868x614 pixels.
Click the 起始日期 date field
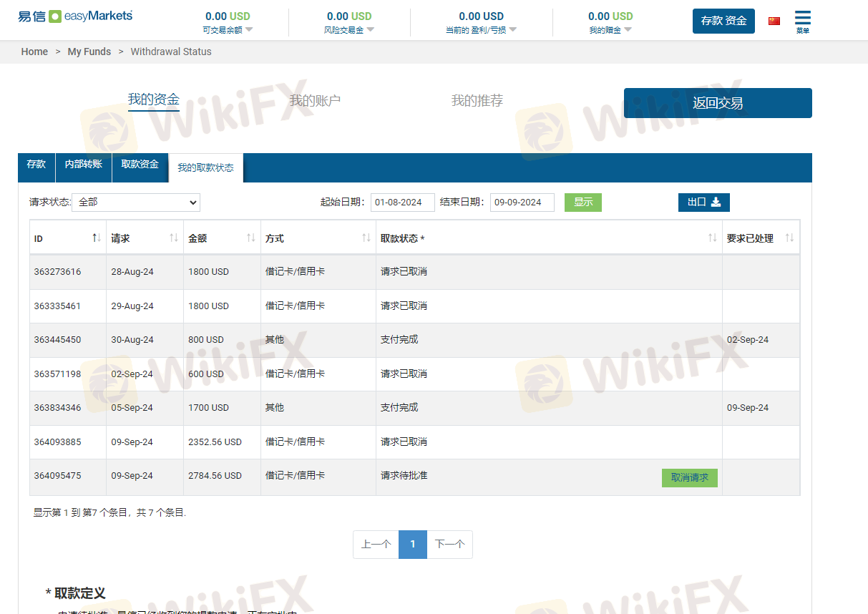coord(403,203)
